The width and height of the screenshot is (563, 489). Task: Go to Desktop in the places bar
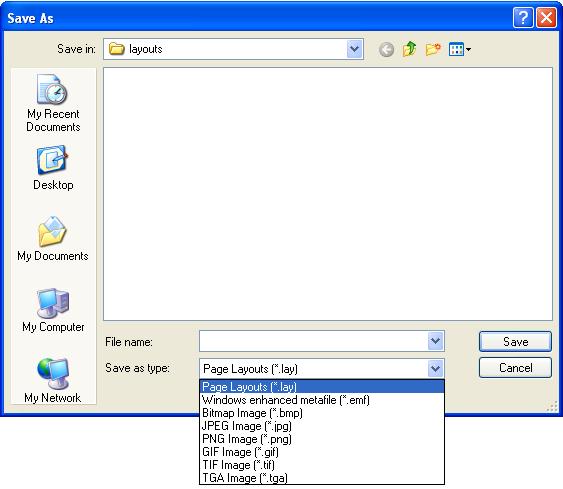53,168
